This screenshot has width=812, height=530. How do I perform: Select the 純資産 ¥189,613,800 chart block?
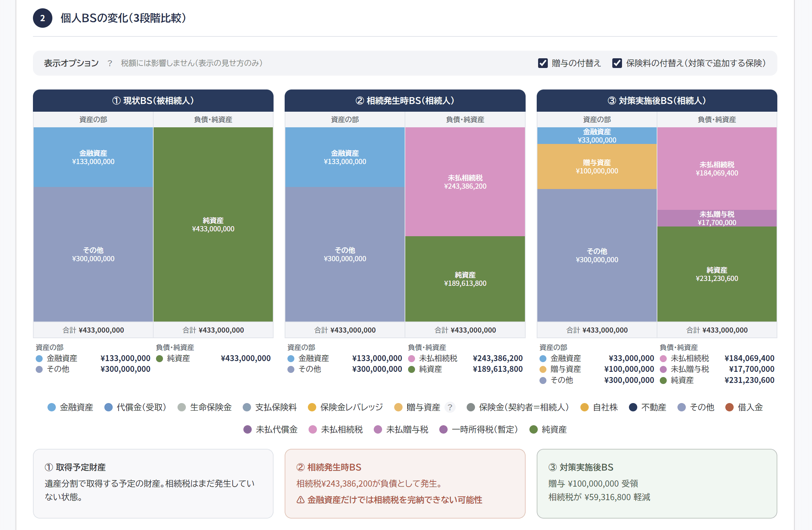tap(465, 279)
